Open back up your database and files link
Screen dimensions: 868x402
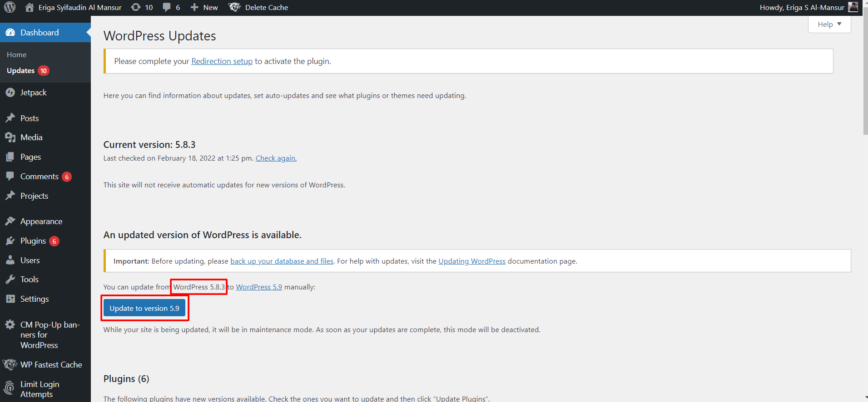tap(282, 261)
